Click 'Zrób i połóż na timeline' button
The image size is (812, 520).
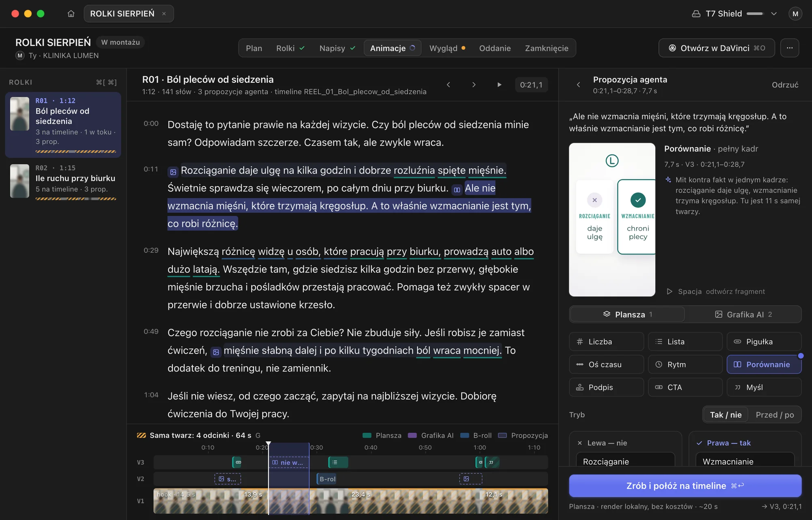point(685,486)
